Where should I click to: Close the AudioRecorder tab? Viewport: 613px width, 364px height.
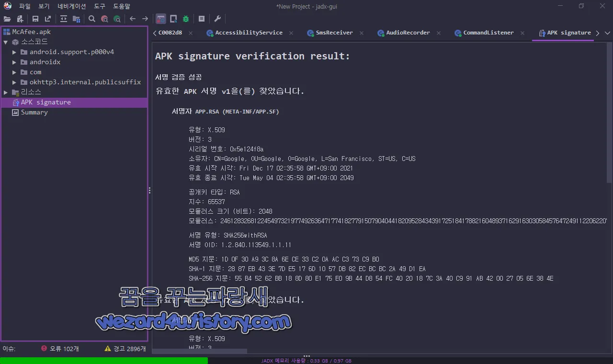pyautogui.click(x=439, y=33)
